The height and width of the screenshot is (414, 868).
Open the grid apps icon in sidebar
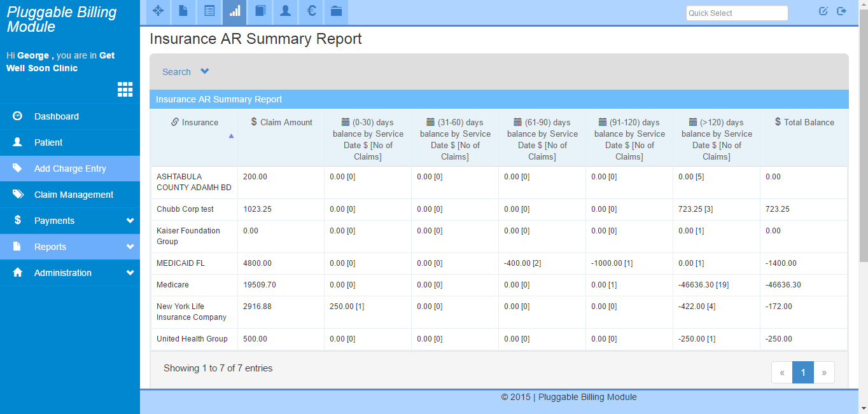[x=125, y=90]
